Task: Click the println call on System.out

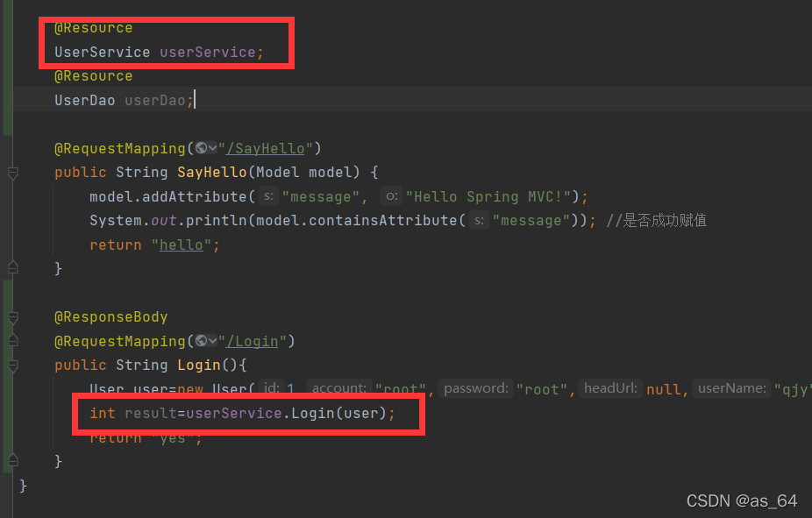Action: pyautogui.click(x=217, y=221)
